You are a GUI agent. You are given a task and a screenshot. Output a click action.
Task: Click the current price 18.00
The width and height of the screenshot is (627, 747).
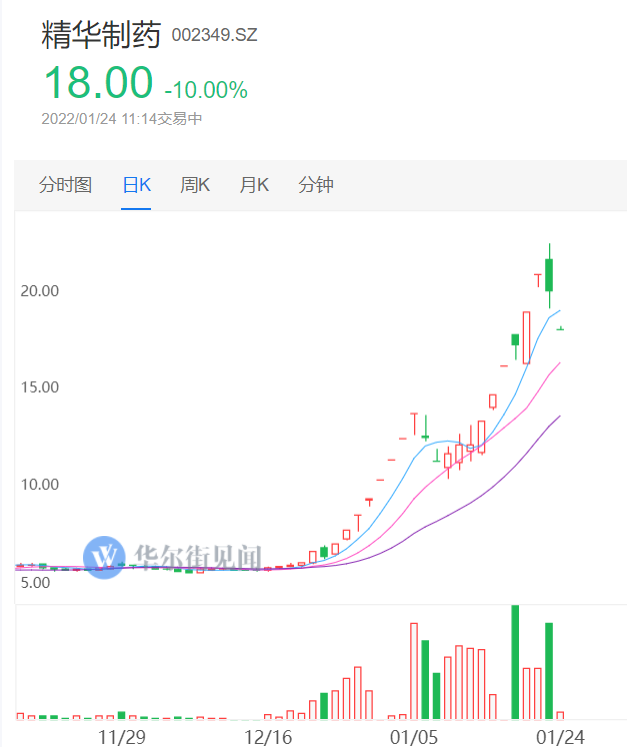coord(99,83)
